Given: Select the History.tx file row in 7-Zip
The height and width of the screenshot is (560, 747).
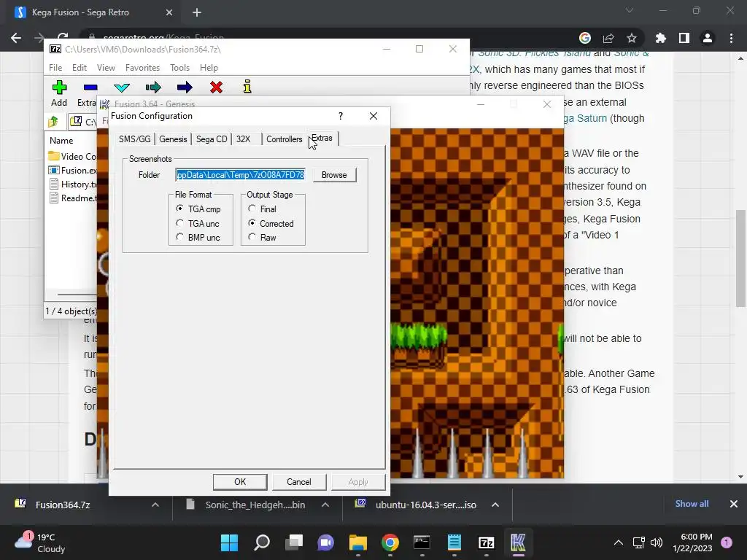Looking at the screenshot, I should [x=72, y=184].
